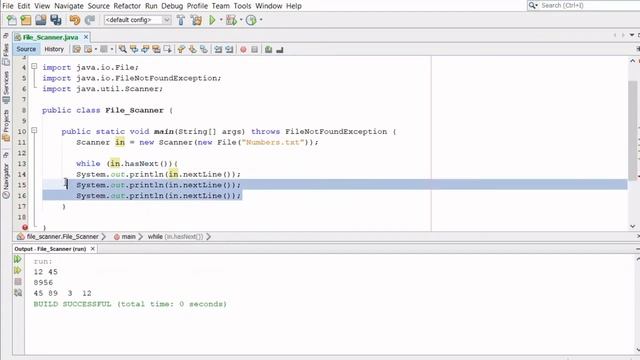
Task: Click the editor scrollbar down arrow
Action: [x=632, y=226]
